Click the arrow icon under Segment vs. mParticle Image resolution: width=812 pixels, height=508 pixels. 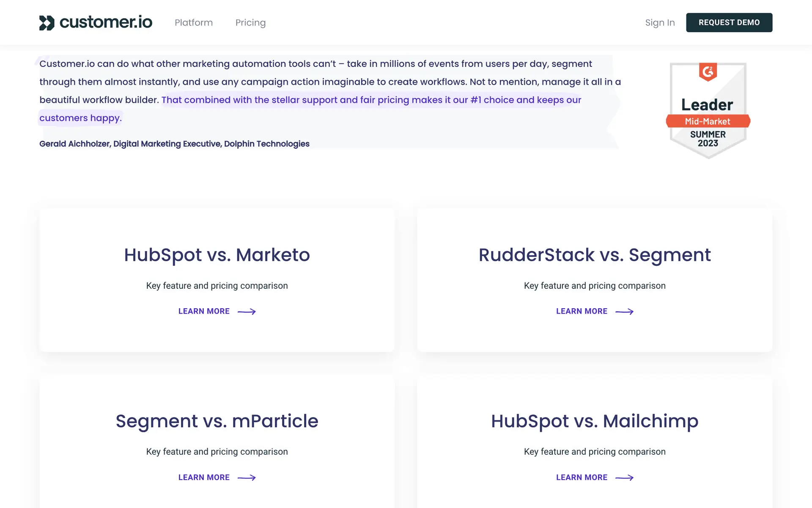coord(247,478)
